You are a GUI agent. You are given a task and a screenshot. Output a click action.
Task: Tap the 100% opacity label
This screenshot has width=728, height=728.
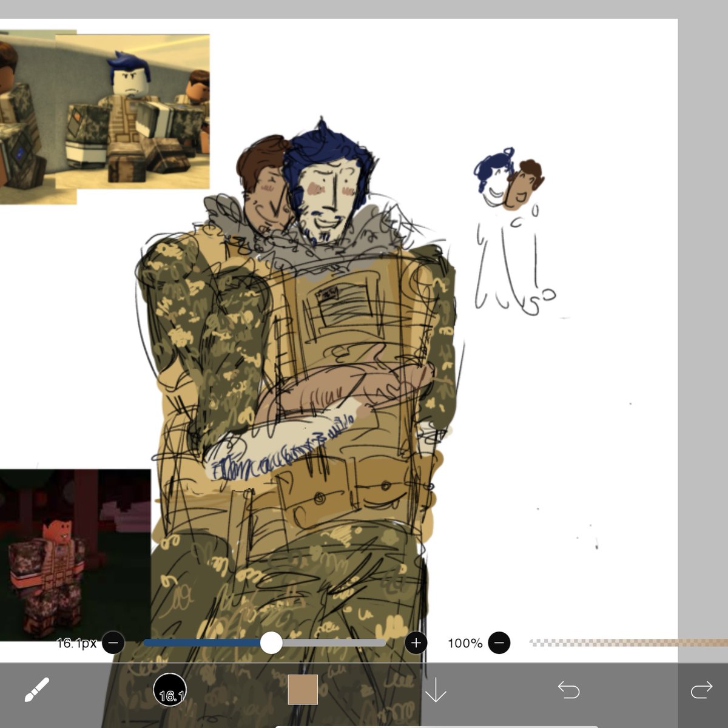pos(465,643)
